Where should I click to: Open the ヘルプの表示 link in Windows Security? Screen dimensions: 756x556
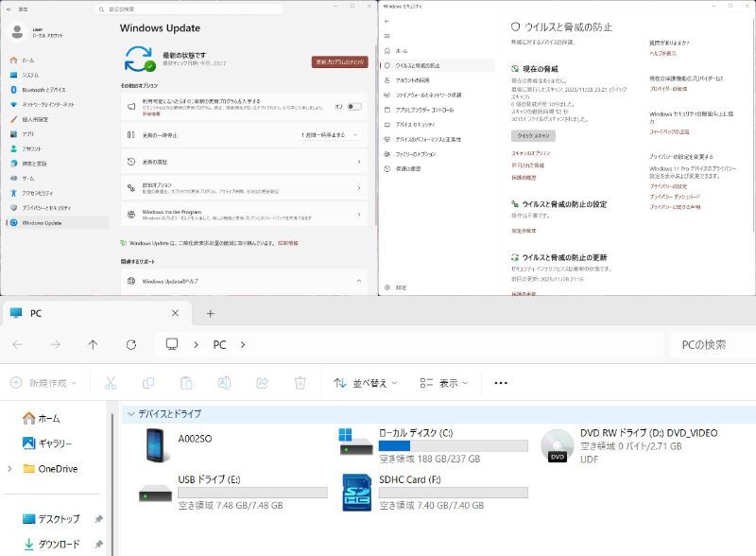pos(663,53)
